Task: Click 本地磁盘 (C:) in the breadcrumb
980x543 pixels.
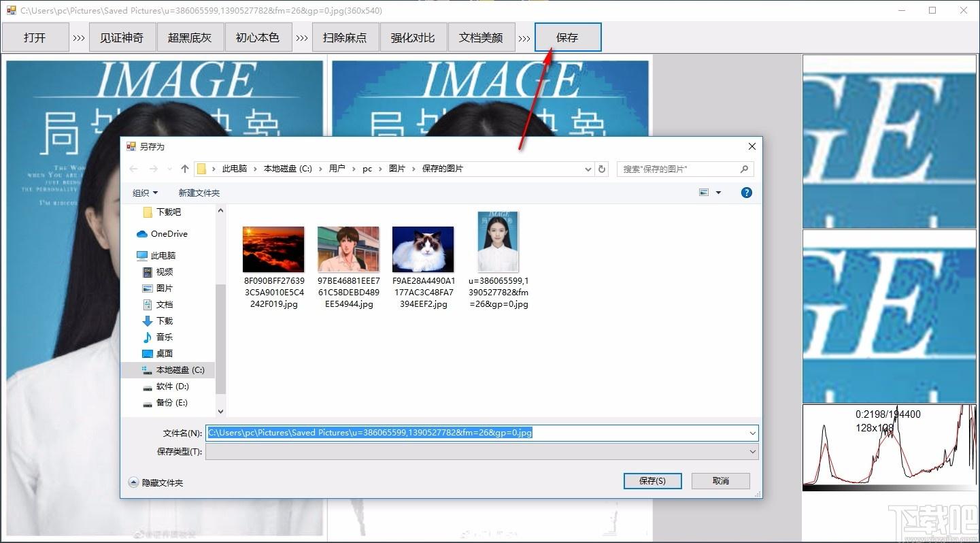Action: tap(288, 169)
